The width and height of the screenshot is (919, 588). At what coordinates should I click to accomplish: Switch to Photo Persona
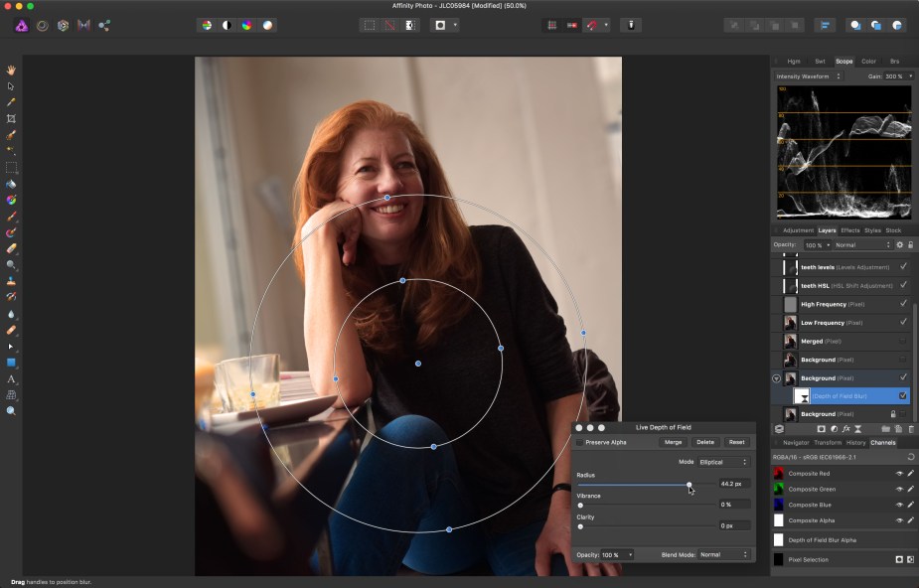pyautogui.click(x=22, y=25)
